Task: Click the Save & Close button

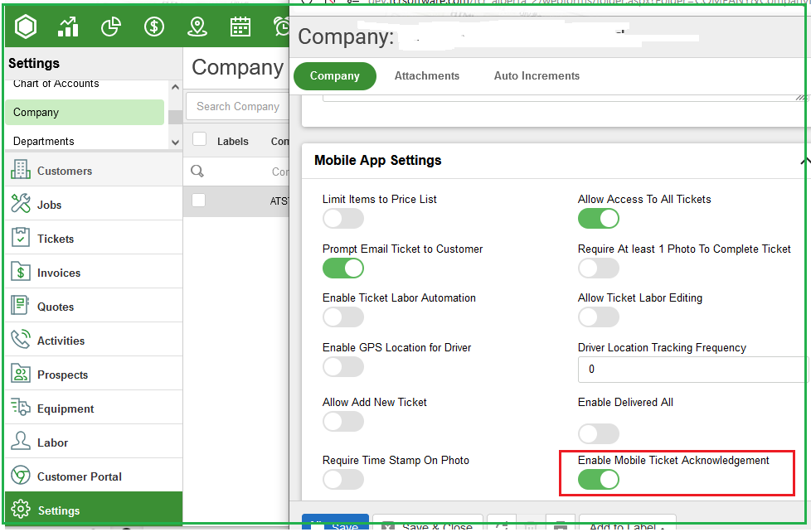Action: coord(428,523)
